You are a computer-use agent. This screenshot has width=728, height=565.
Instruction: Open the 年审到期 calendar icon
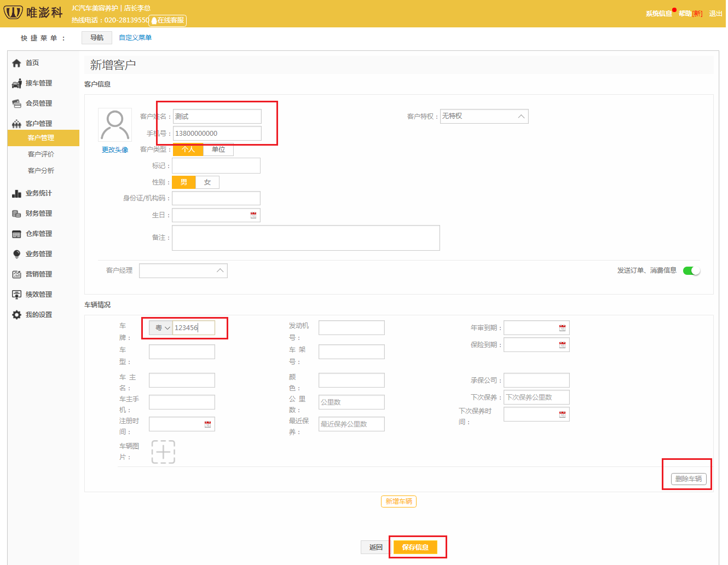click(x=562, y=328)
